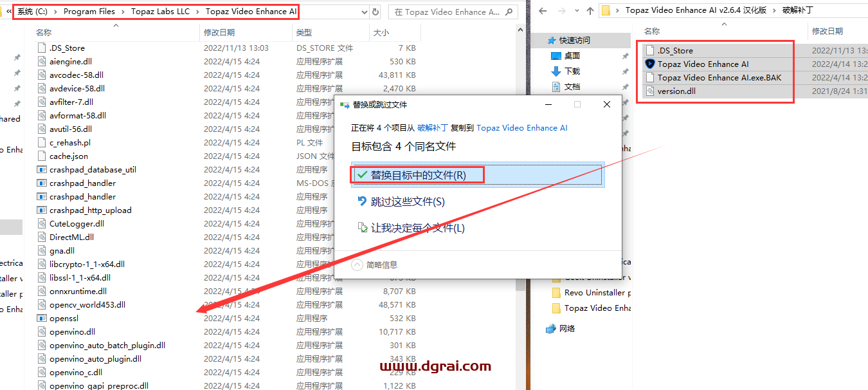Click the 网络 network icon
Viewport: 868px width, 390px height.
click(550, 328)
